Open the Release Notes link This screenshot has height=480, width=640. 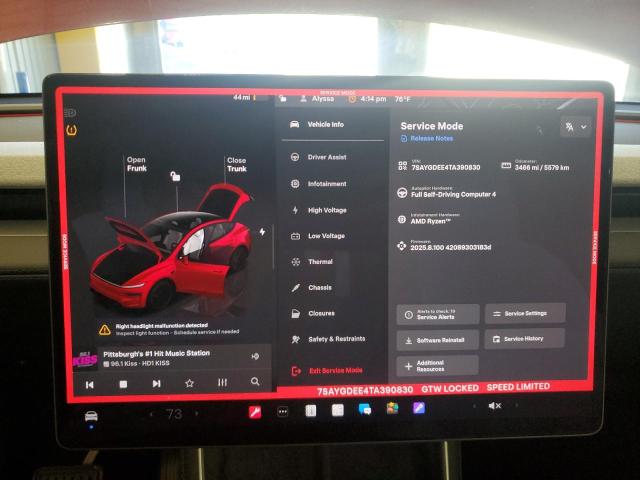pos(427,138)
